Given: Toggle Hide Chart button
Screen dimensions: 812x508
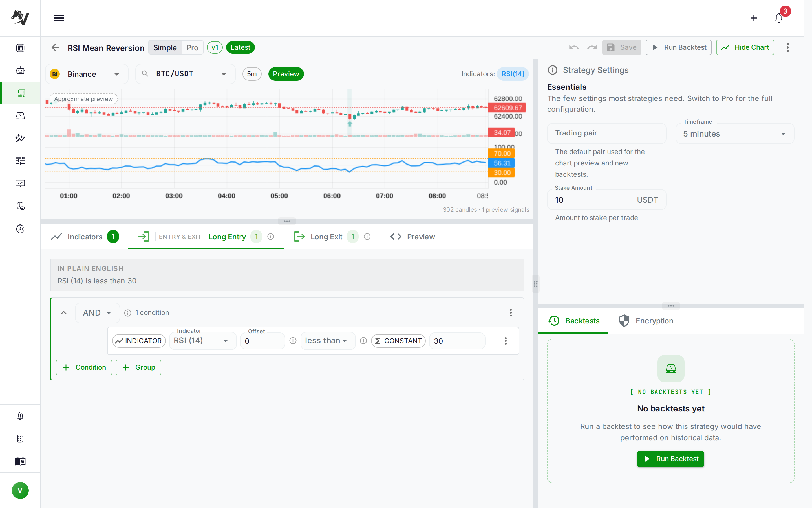Looking at the screenshot, I should point(745,47).
